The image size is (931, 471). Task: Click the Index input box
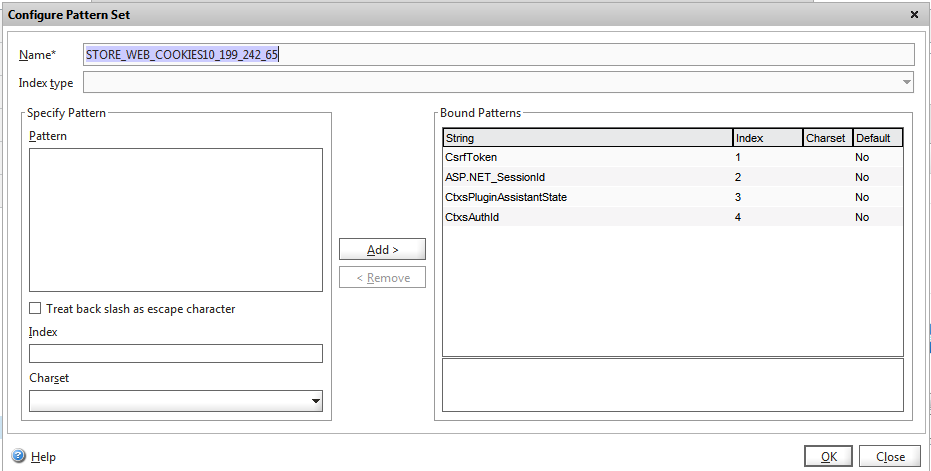pos(176,353)
